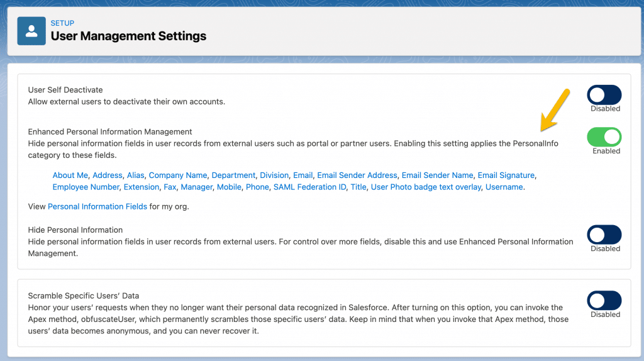Viewport: 644px width, 361px height.
Task: Select the Department field link
Action: (x=233, y=175)
